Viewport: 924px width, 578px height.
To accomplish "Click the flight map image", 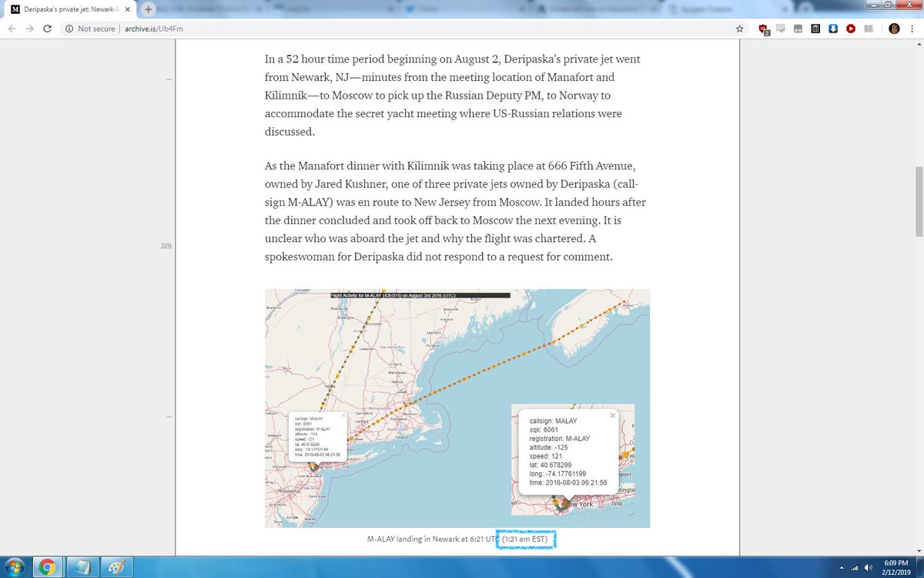I will (457, 408).
